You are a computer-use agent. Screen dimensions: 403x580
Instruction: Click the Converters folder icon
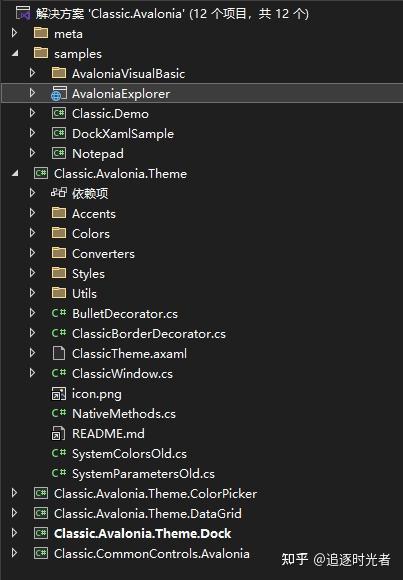[x=59, y=253]
